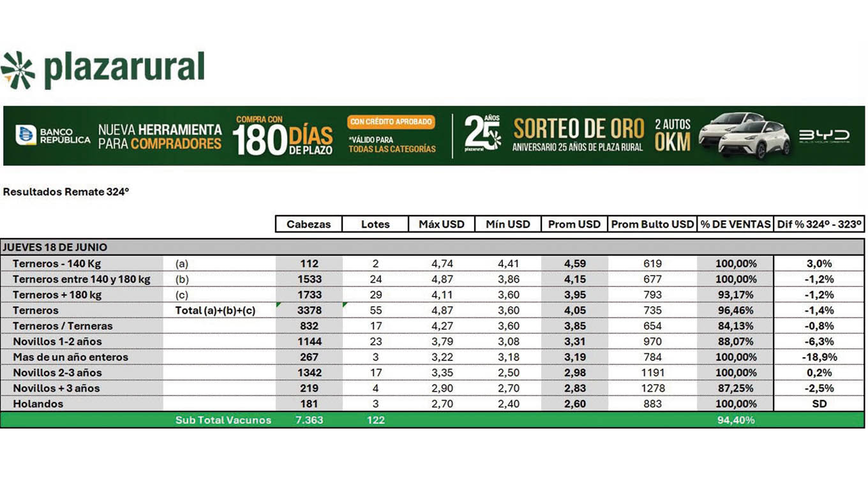This screenshot has height=486, width=868.
Task: Click Máx USD value 4,74
Action: (x=442, y=263)
